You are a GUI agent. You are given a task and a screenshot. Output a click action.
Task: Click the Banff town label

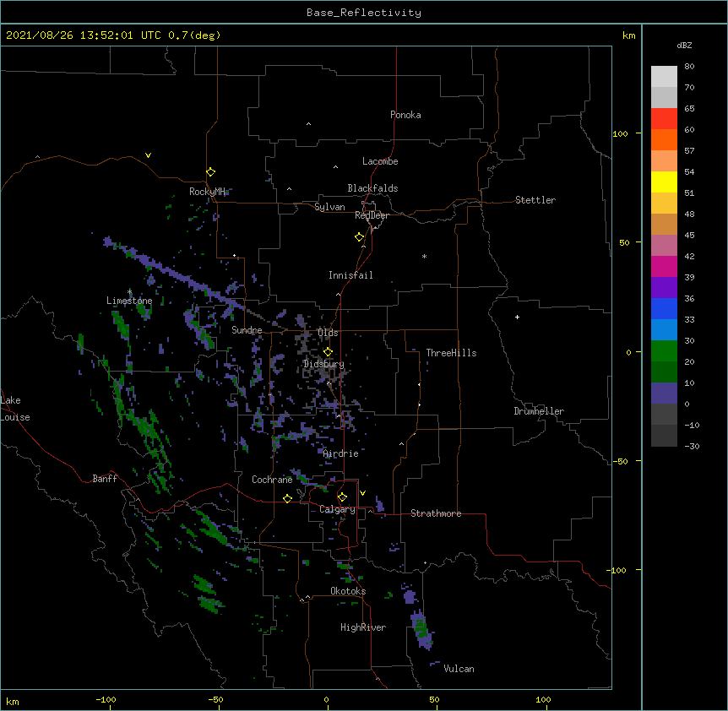[105, 479]
